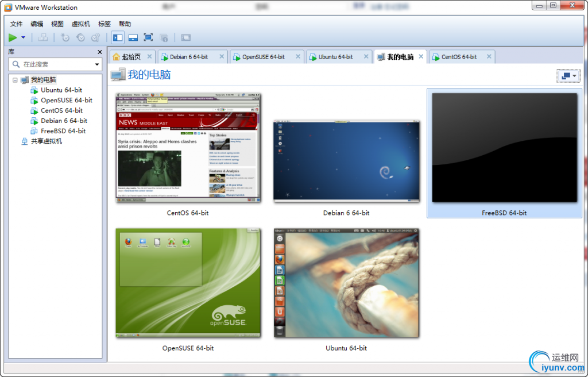
Task: Switch to the 起始页 tab
Action: coord(133,57)
